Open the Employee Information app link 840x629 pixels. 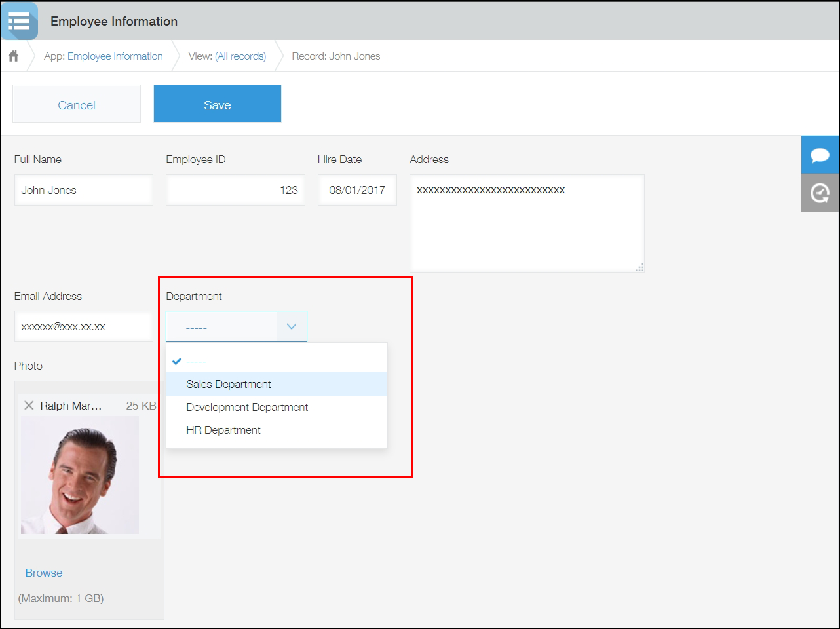pyautogui.click(x=115, y=56)
